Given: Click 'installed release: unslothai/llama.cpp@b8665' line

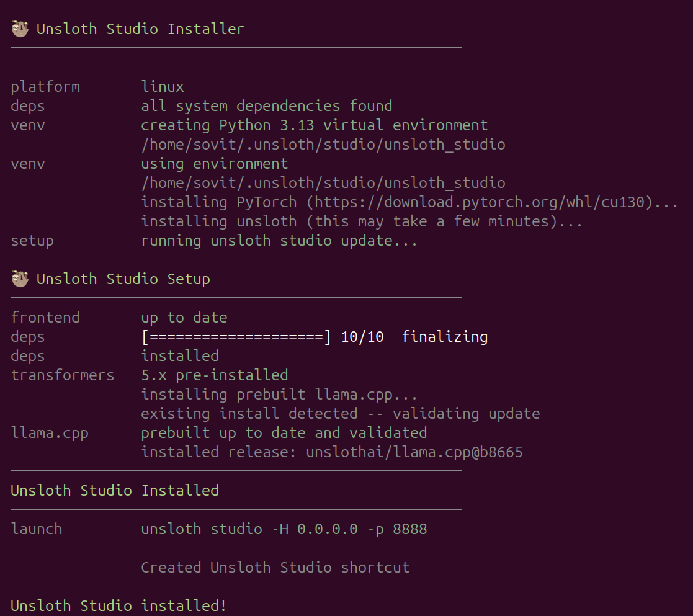Looking at the screenshot, I should click(331, 452).
